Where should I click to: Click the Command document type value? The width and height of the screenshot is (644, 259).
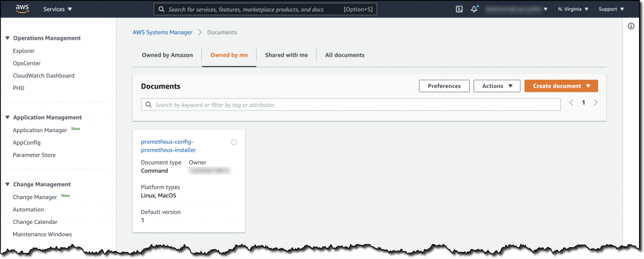(x=155, y=171)
